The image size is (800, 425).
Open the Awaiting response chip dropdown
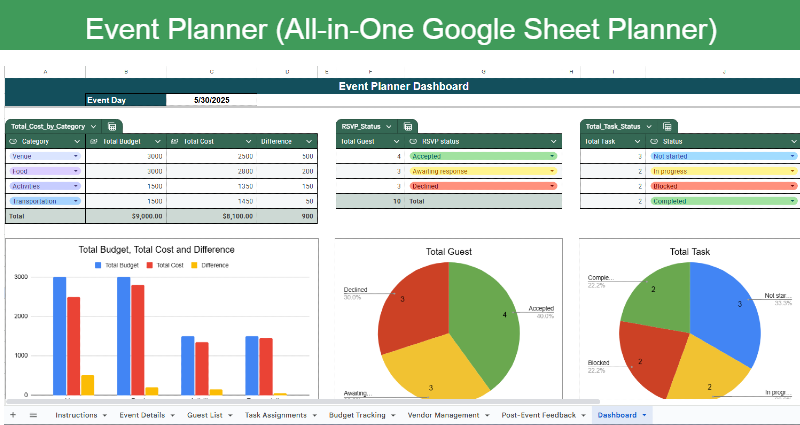pyautogui.click(x=552, y=171)
